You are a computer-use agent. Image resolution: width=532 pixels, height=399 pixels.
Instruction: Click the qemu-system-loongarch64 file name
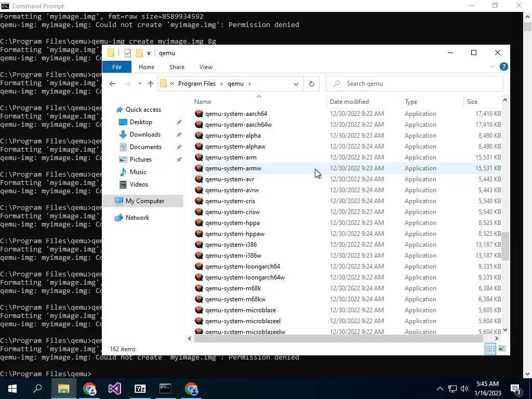(243, 267)
